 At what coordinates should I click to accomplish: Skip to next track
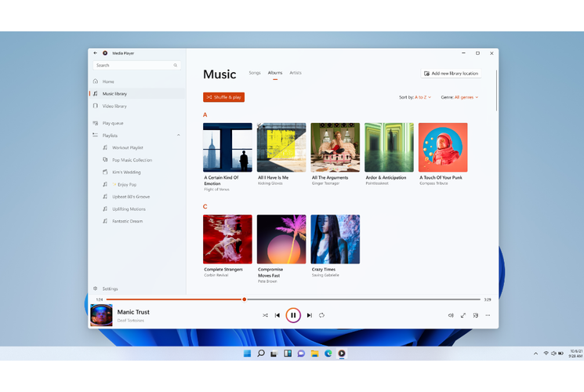click(x=309, y=315)
